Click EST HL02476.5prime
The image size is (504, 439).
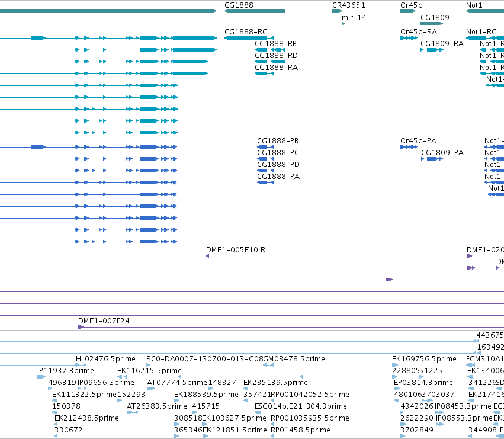point(105,359)
